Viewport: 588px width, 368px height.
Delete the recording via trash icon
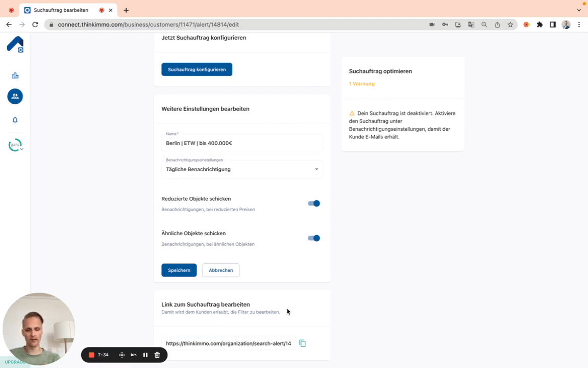tap(157, 355)
